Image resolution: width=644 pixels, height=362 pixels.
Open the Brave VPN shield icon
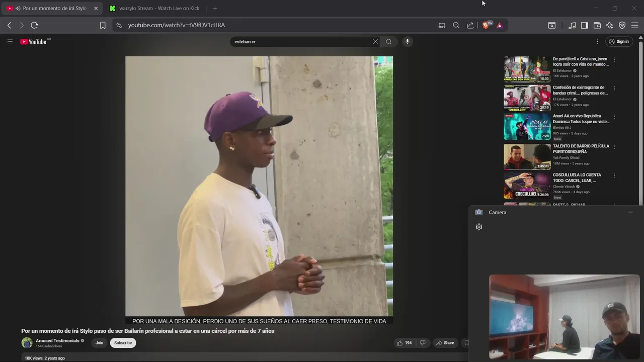pyautogui.click(x=622, y=25)
